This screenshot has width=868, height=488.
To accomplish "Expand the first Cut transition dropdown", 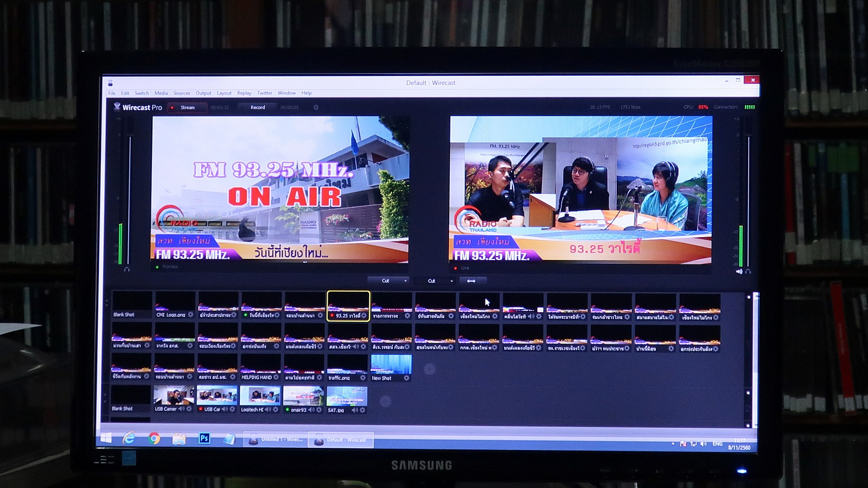I will 405,281.
